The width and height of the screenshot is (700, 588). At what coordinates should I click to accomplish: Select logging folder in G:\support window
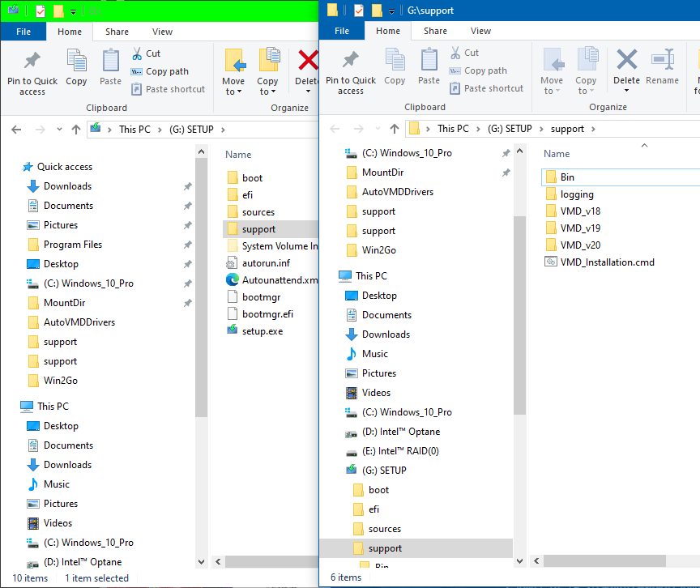coord(576,194)
